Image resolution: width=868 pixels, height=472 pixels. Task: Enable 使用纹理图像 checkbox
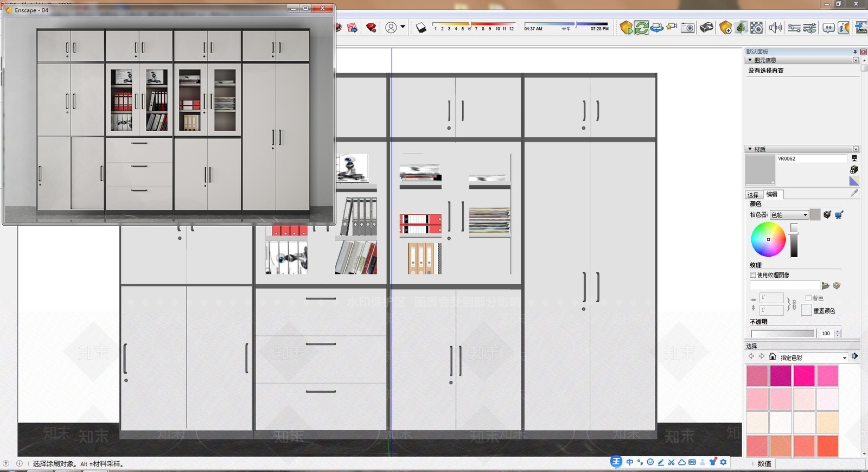(x=753, y=275)
